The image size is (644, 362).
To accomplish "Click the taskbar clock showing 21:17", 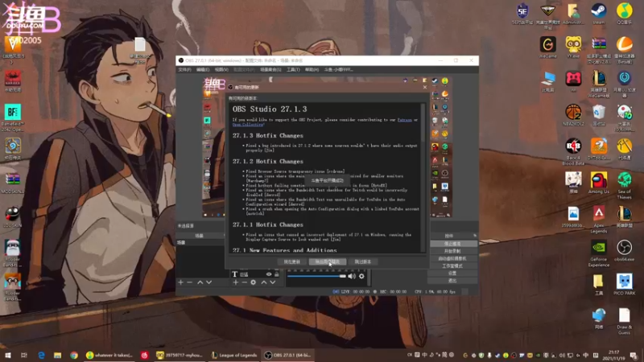I will [613, 355].
